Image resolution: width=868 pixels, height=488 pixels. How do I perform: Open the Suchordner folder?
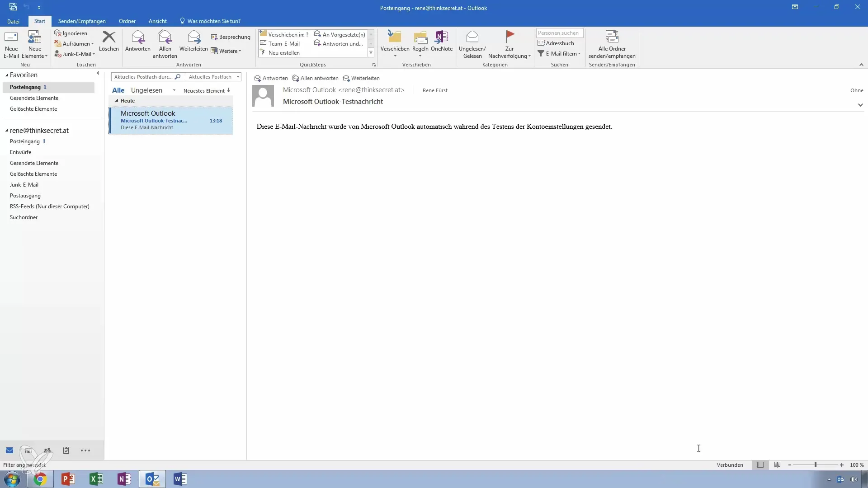(x=24, y=217)
